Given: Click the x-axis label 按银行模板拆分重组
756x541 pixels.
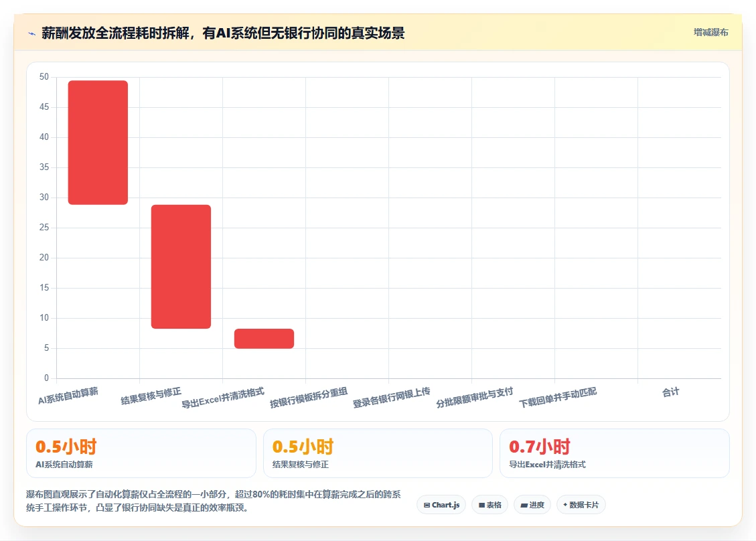Looking at the screenshot, I should coord(309,398).
